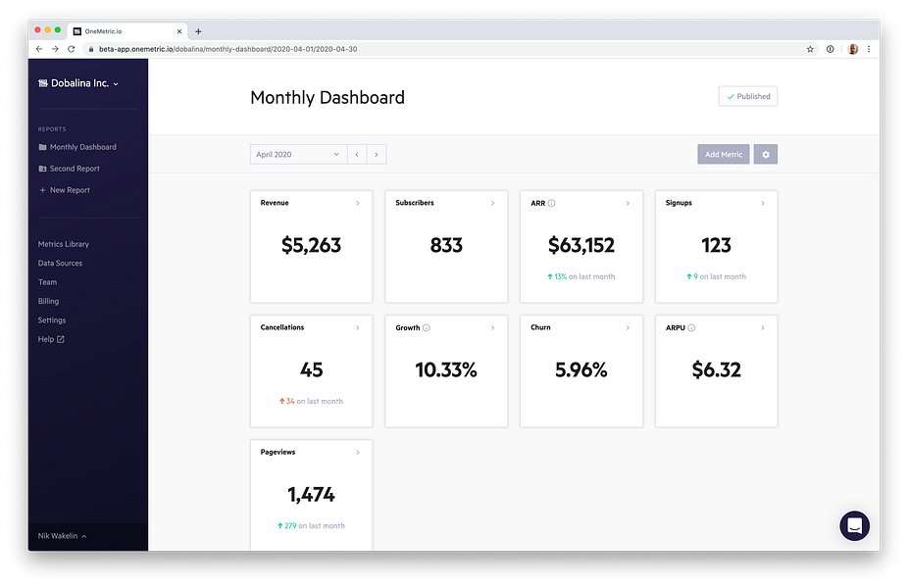Open browser profile avatar

pos(852,49)
